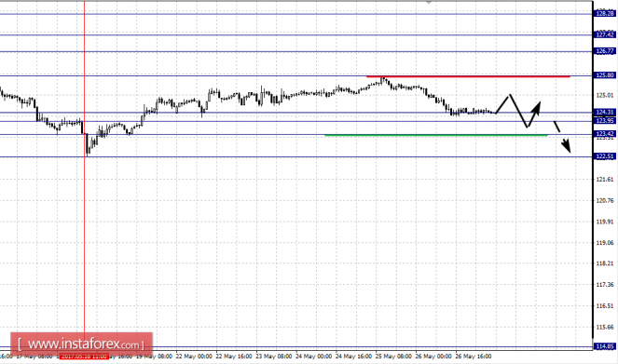This screenshot has width=618, height=364.
Task: Select the 127.42 price level tag
Action: pyautogui.click(x=605, y=35)
